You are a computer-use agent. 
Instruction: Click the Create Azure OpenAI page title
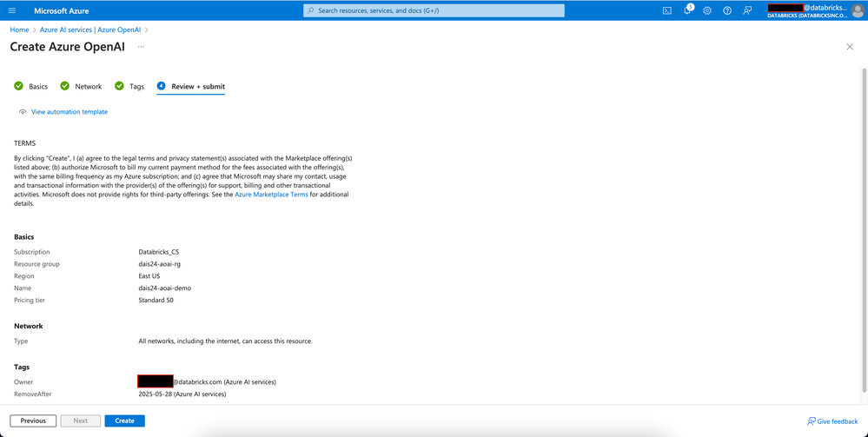coord(68,47)
